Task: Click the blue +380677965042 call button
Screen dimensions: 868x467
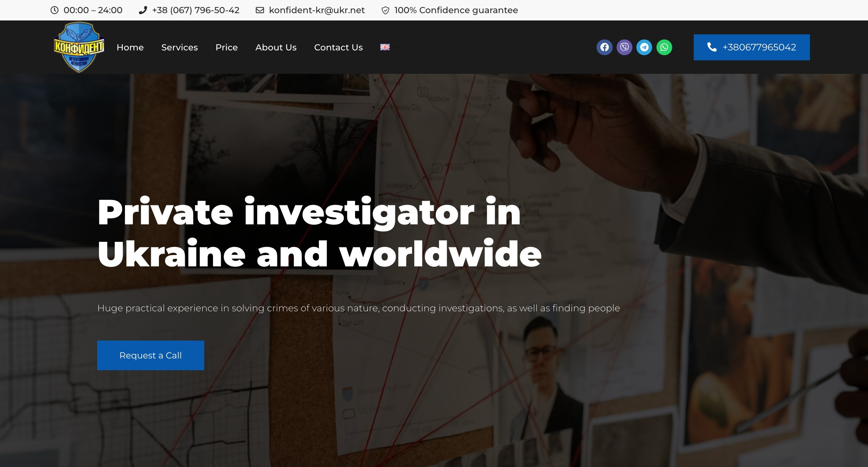Action: tap(751, 47)
